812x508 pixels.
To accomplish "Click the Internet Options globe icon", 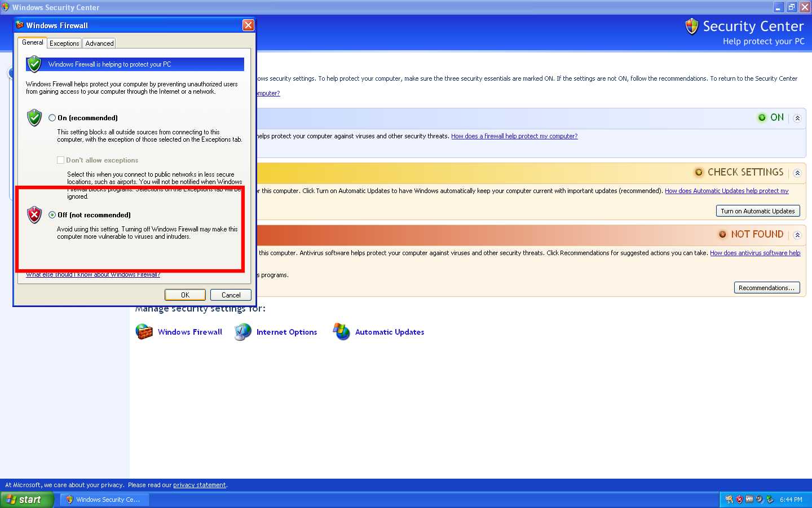I will point(243,332).
